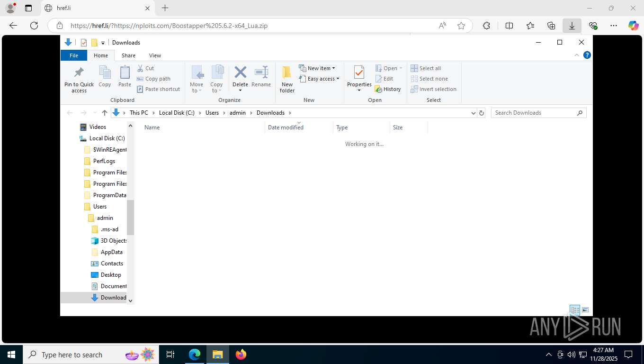The height and width of the screenshot is (364, 644).
Task: Sort by Name column header
Action: [203, 127]
